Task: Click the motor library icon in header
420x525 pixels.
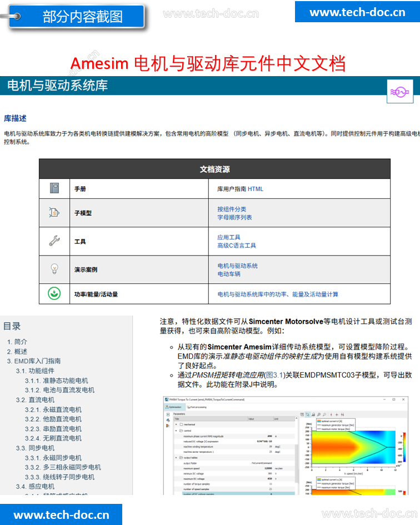Action: (400, 92)
